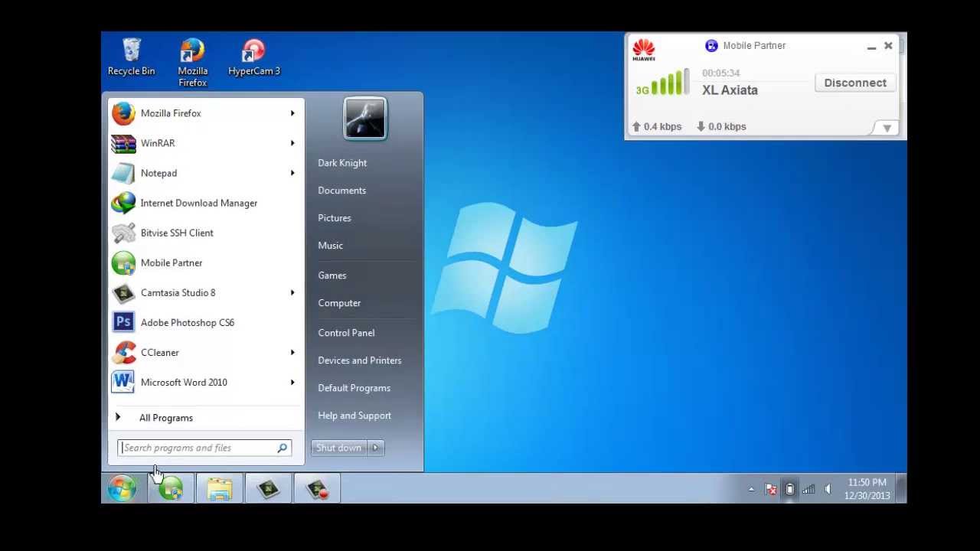Screen dimensions: 980x551
Task: Click Huawei logo in Mobile Partner widget
Action: pos(644,50)
